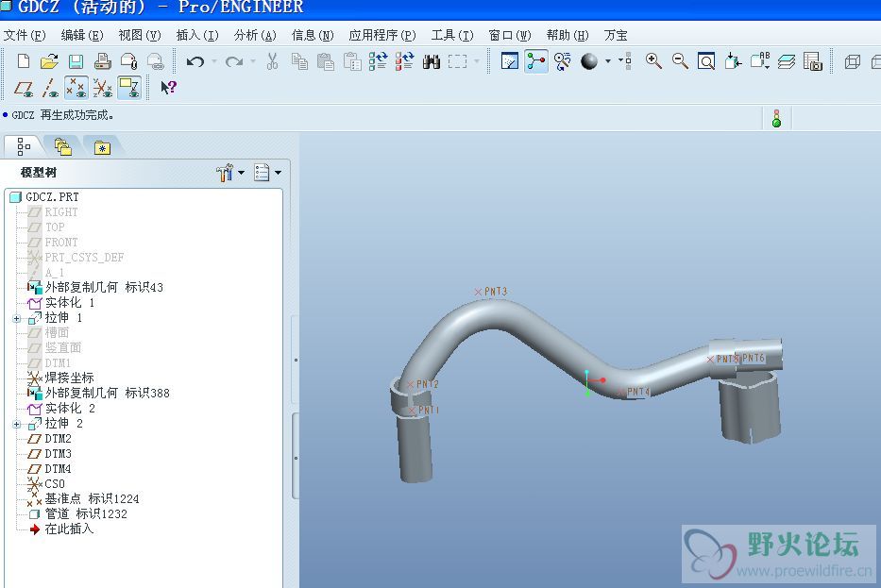Open the 工具(T) menu

click(452, 35)
